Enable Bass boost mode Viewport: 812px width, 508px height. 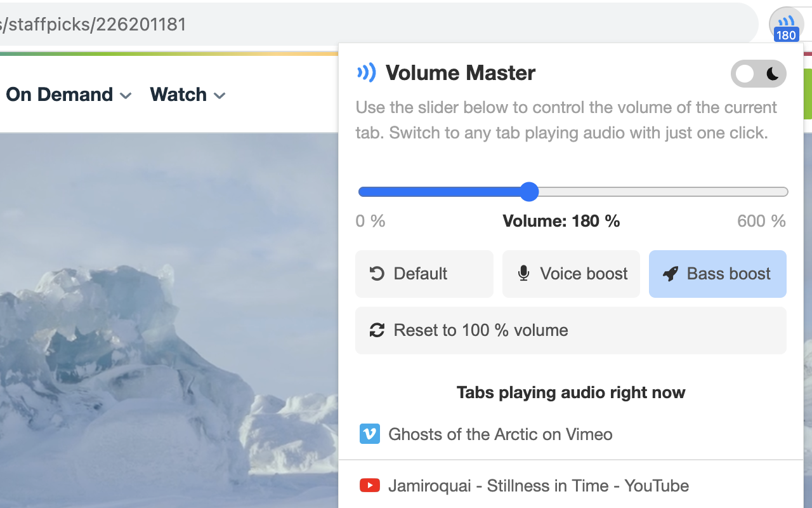pos(717,274)
